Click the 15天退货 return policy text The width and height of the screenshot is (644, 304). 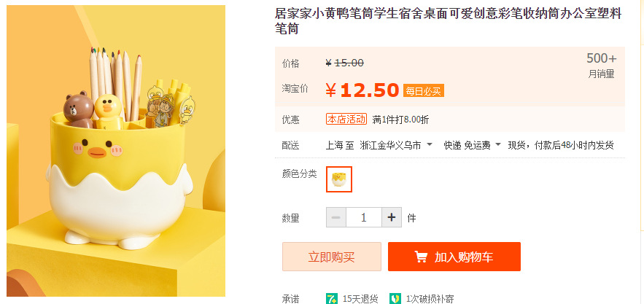click(x=360, y=299)
